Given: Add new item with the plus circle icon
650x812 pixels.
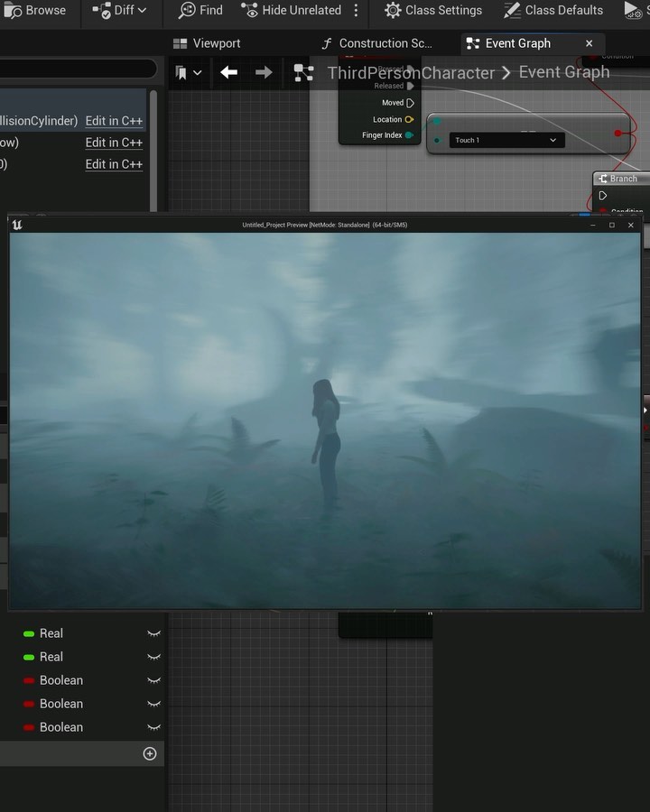Looking at the screenshot, I should [x=150, y=753].
